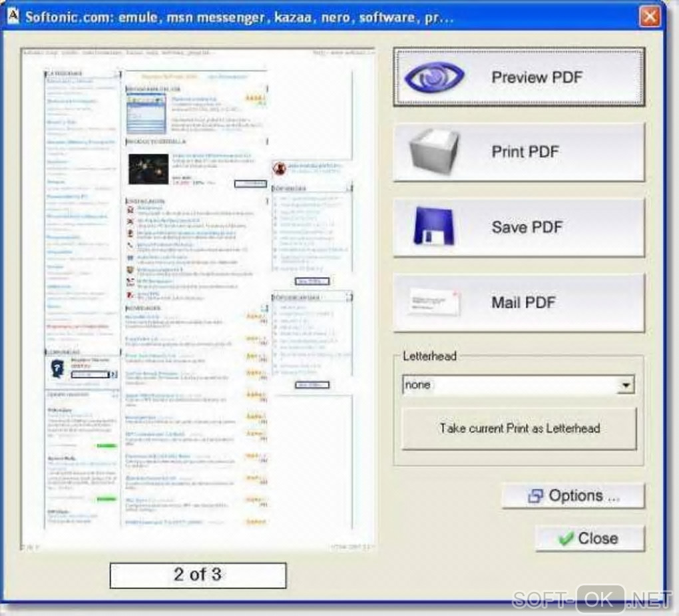
Task: Click Take current Print as Letterhead
Action: 519,428
